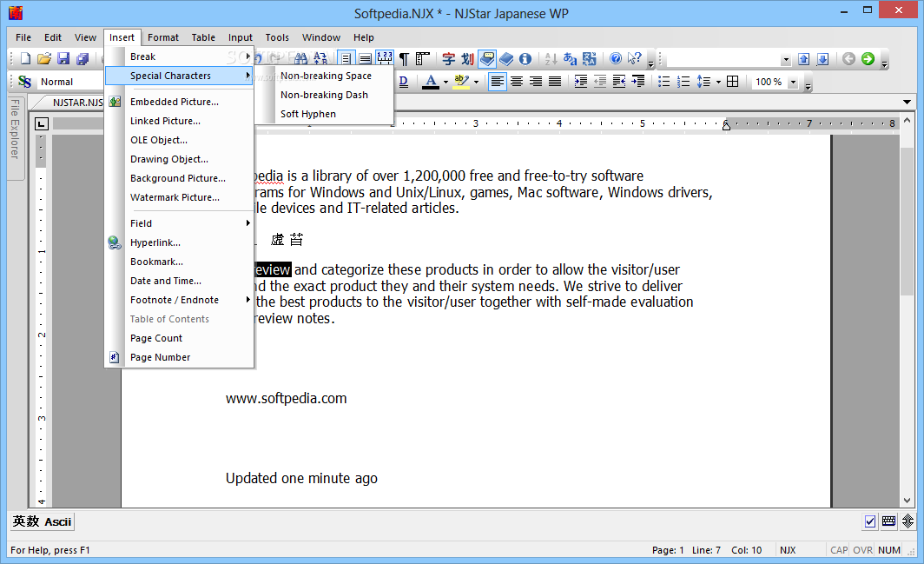Screen dimensions: 924x564
Task: Open the font color dropdown arrow
Action: [445, 82]
